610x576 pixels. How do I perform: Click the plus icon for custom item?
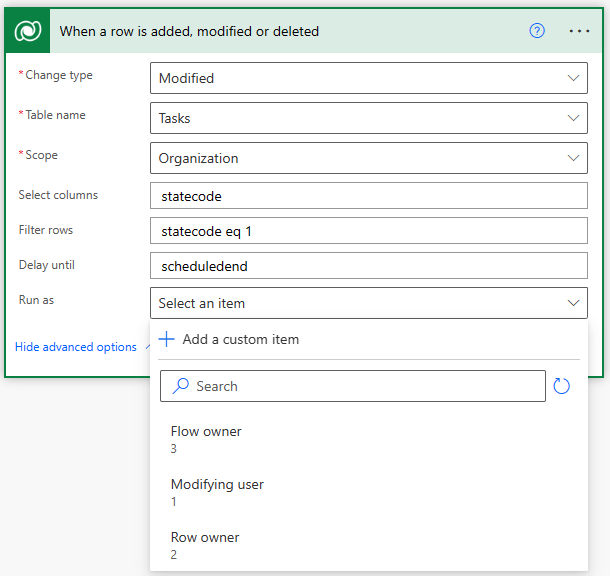tap(167, 339)
